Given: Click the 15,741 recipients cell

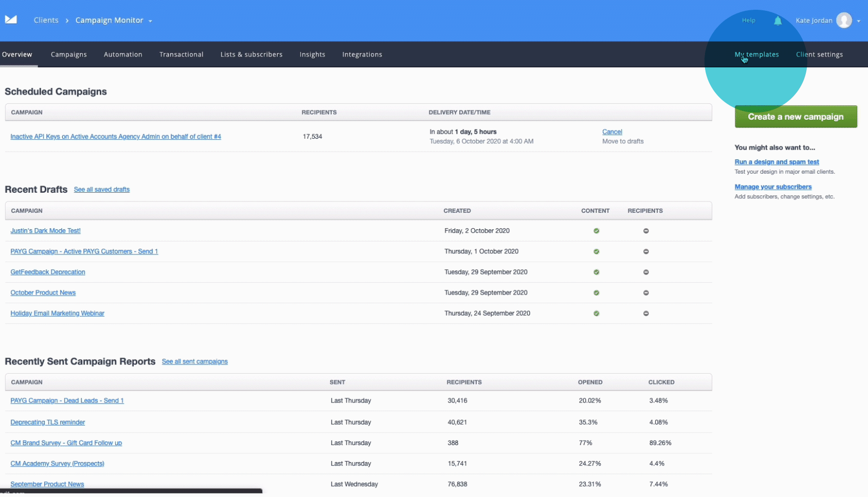Looking at the screenshot, I should click(457, 464).
